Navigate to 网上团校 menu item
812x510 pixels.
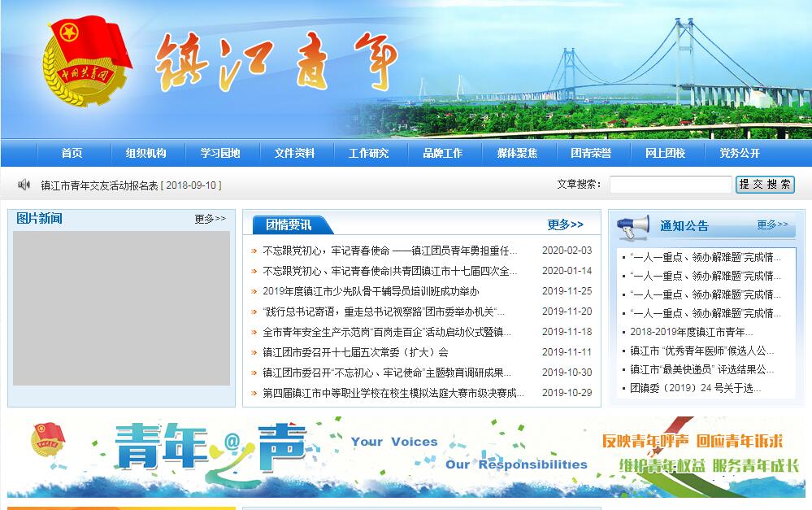coord(665,153)
